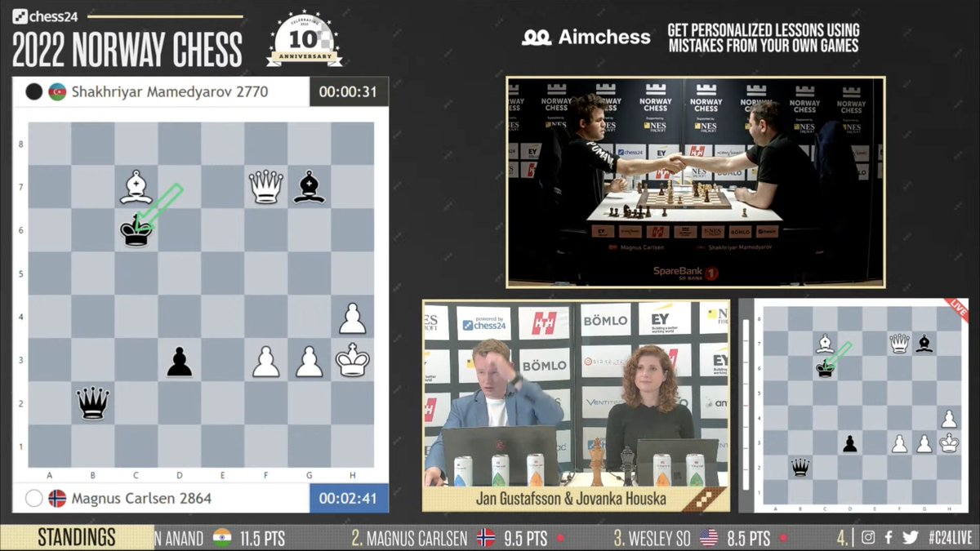
Task: Select the black king on c6 on main board
Action: point(136,230)
